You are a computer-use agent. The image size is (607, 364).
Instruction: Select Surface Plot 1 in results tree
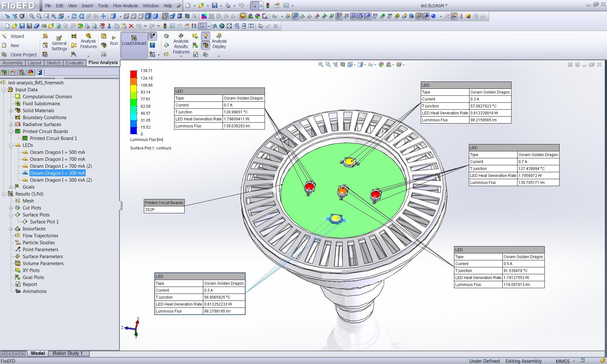tap(44, 222)
